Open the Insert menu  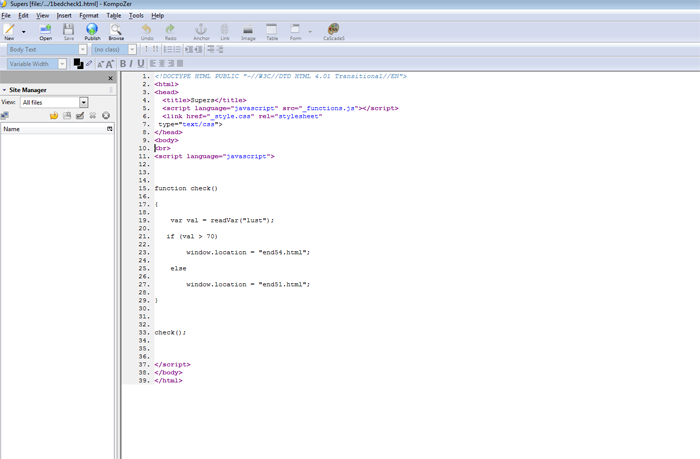(64, 16)
